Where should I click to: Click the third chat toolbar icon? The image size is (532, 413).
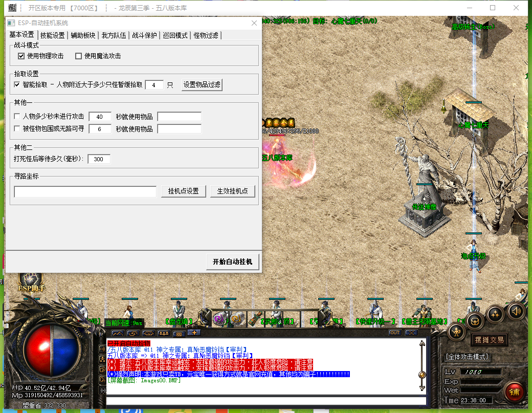pos(148,333)
